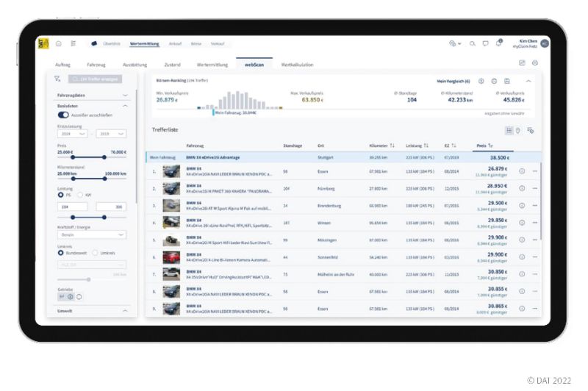Viewport: 588px width, 391px height.
Task: Expand the Fahrzeugdaten filter section
Action: (126, 95)
